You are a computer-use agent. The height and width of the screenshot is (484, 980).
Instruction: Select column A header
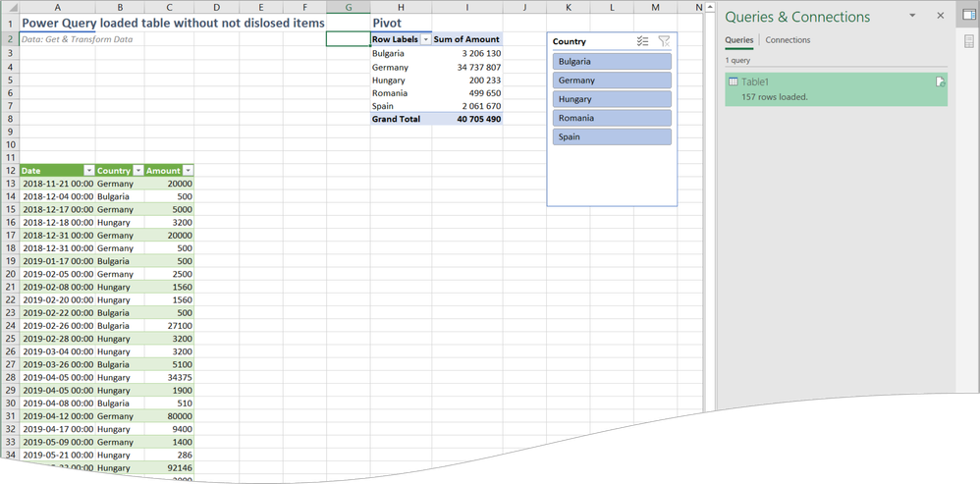click(58, 8)
